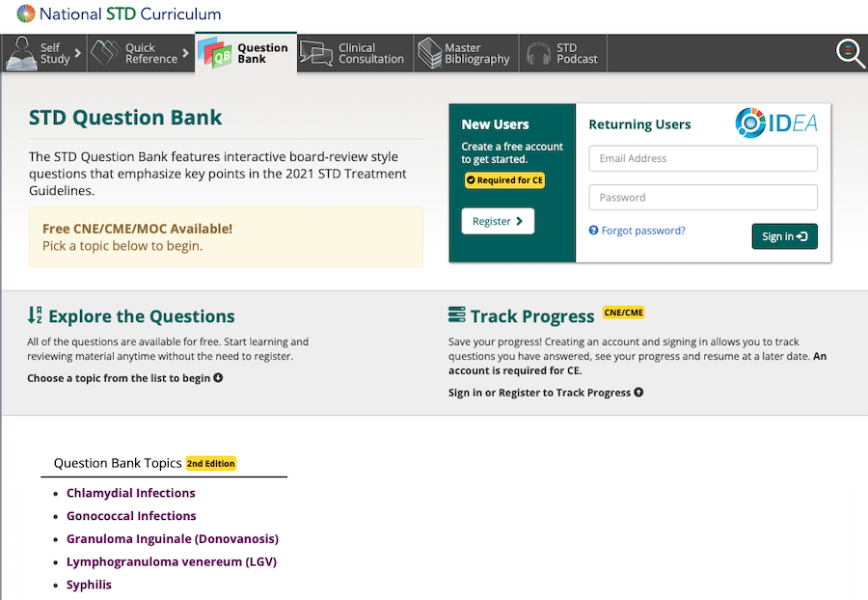The image size is (868, 600).
Task: Click the Question Bank Topics heading
Action: [x=118, y=463]
